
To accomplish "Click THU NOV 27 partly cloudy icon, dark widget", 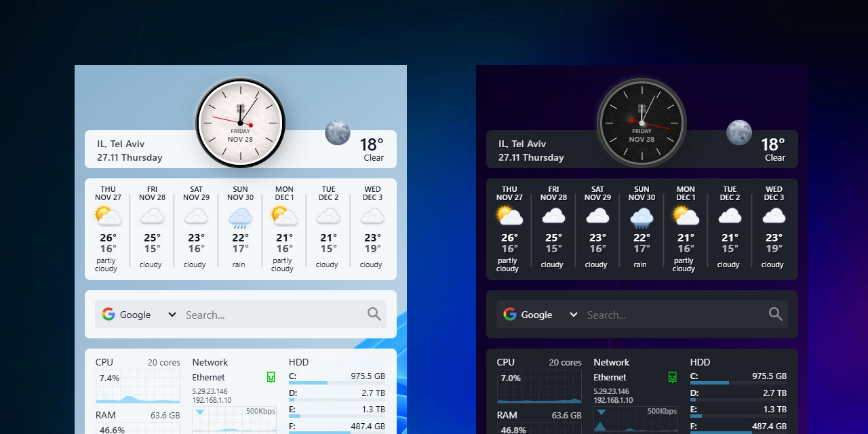I will (x=509, y=216).
